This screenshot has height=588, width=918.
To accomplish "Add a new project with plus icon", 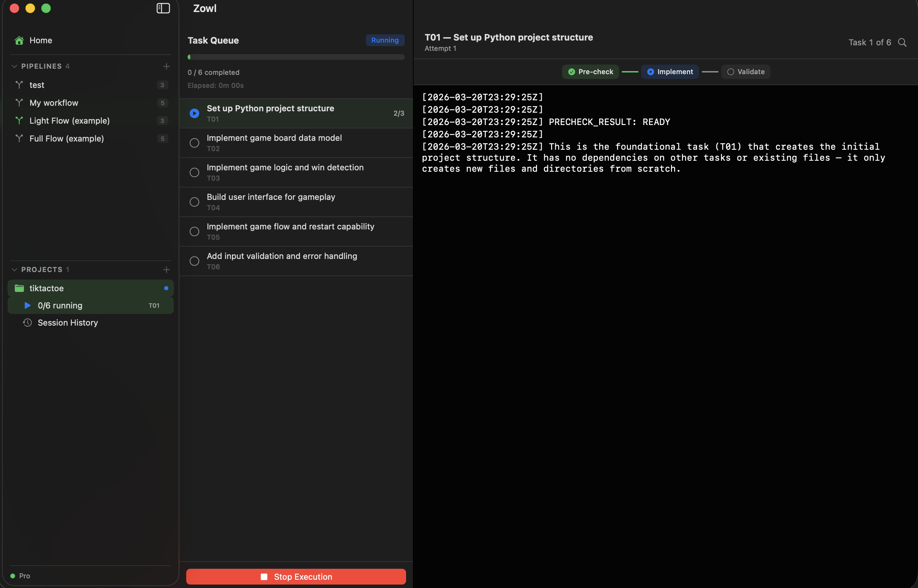I will (x=167, y=270).
